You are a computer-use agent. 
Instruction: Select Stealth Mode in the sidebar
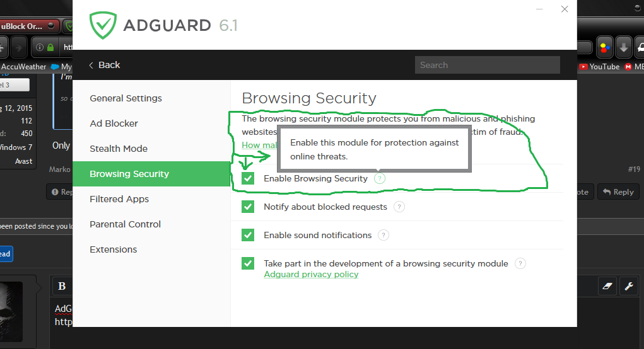pos(119,149)
